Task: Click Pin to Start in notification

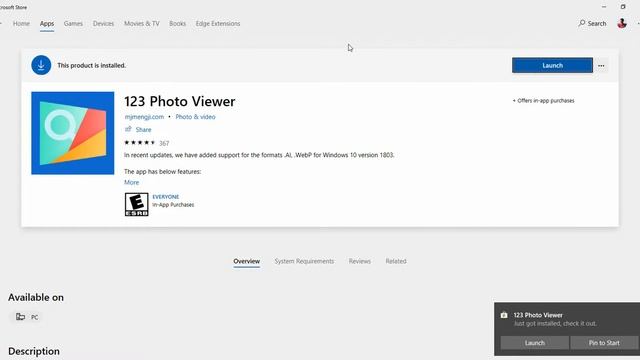Action: [604, 343]
